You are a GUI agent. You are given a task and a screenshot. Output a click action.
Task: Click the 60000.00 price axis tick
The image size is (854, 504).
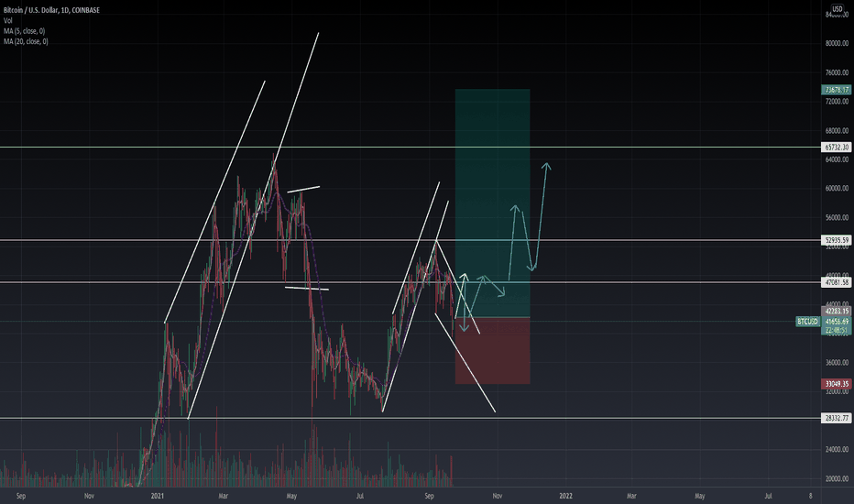pyautogui.click(x=837, y=189)
